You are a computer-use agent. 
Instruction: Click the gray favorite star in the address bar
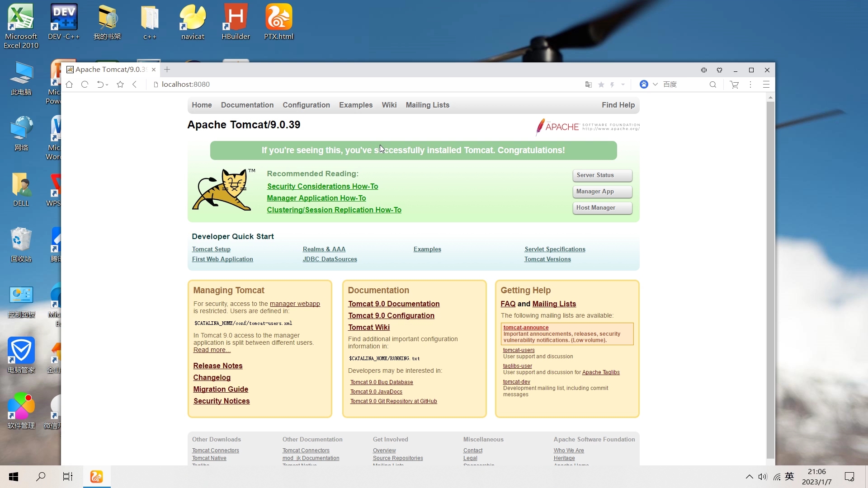coord(601,84)
